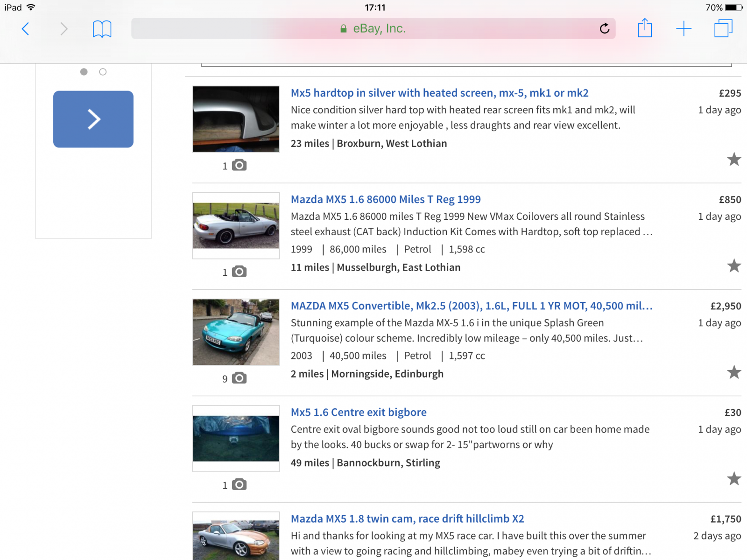Show all open Safari tabs
The image size is (747, 560).
[723, 28]
